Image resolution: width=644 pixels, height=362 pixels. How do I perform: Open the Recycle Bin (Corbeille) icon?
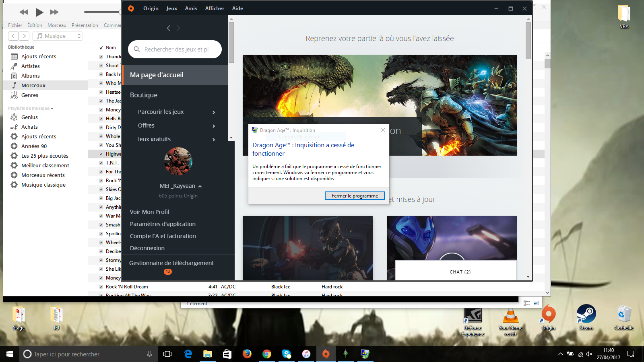(624, 317)
